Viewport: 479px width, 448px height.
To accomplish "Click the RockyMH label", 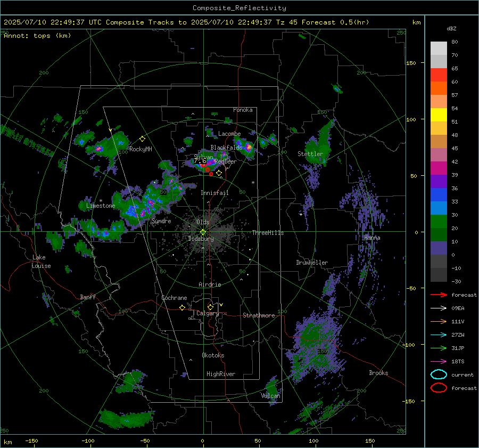I will pyautogui.click(x=141, y=149).
